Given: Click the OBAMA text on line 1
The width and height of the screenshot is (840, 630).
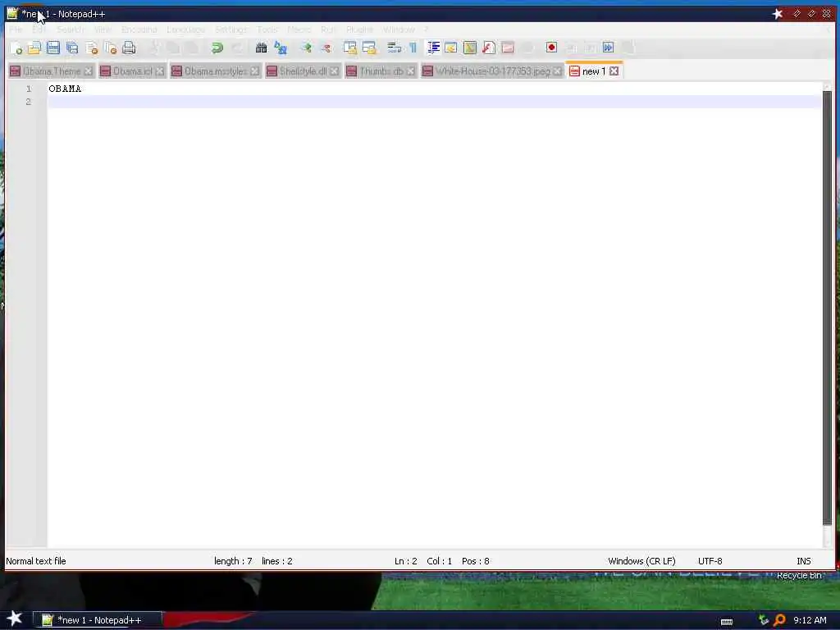Looking at the screenshot, I should (65, 89).
